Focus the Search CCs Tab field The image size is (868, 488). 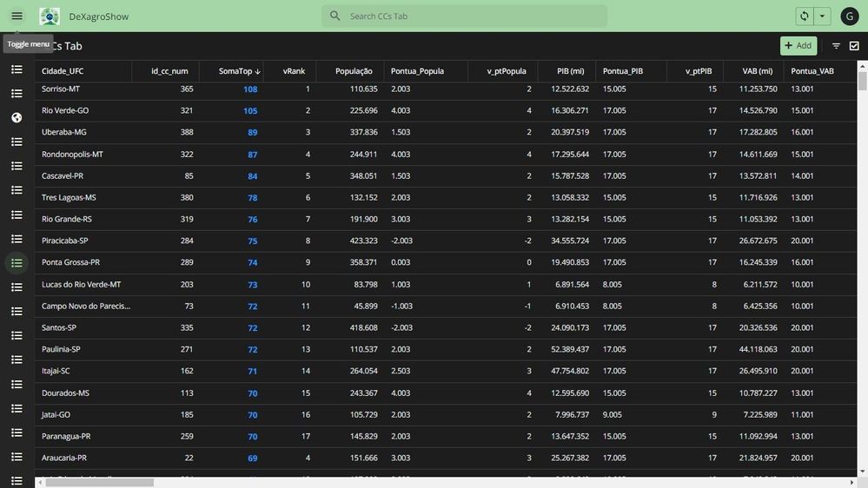pos(464,16)
